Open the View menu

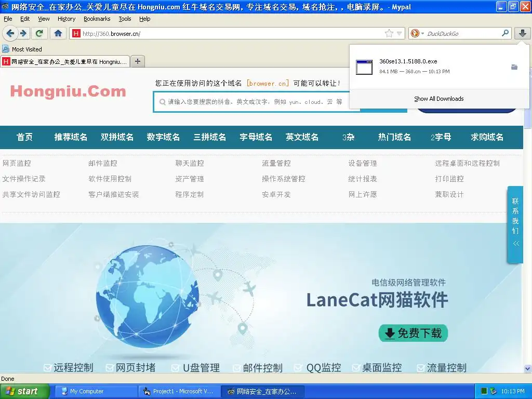(44, 19)
